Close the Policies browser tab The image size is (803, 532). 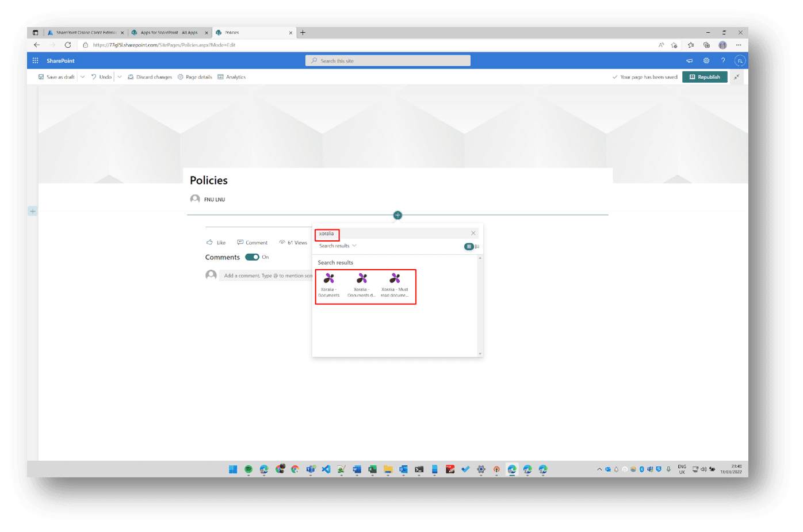tap(290, 33)
